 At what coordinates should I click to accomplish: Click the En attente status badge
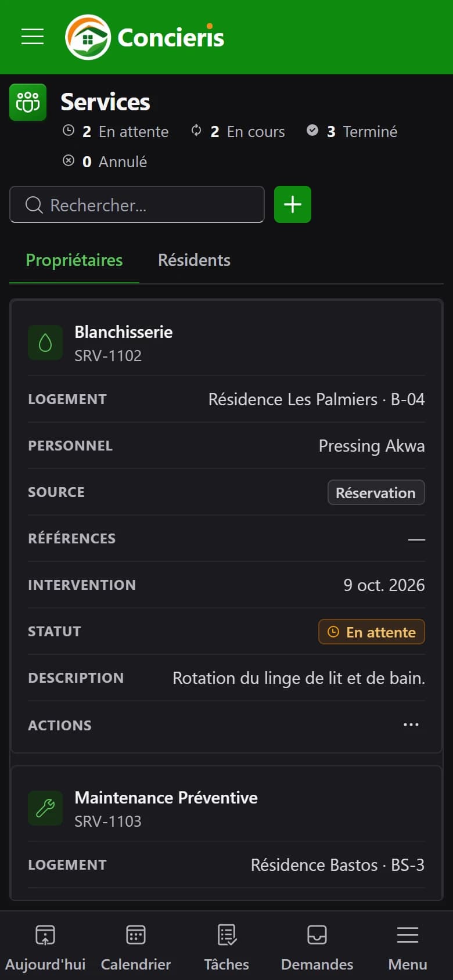[x=372, y=632]
